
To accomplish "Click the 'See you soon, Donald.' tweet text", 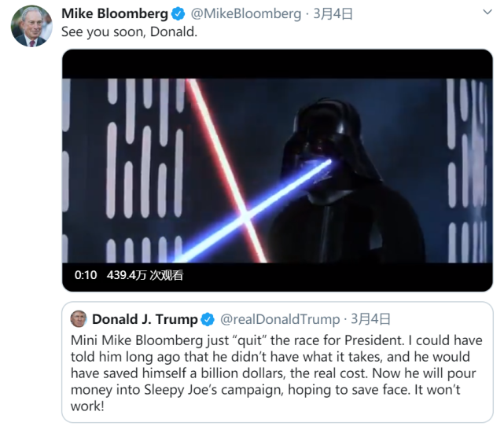I will 129,31.
